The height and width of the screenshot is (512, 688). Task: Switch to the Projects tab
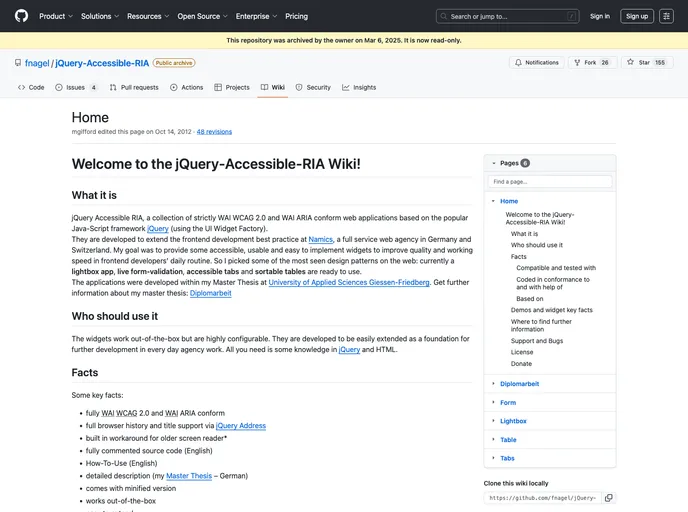tap(232, 87)
